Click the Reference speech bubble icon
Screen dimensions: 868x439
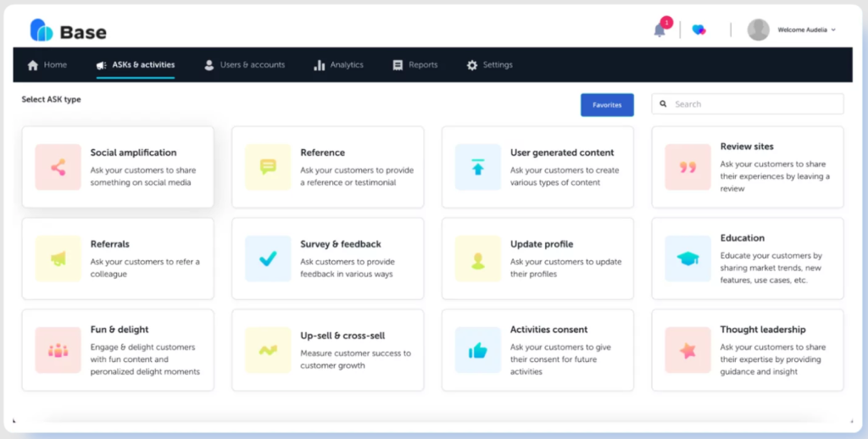268,167
